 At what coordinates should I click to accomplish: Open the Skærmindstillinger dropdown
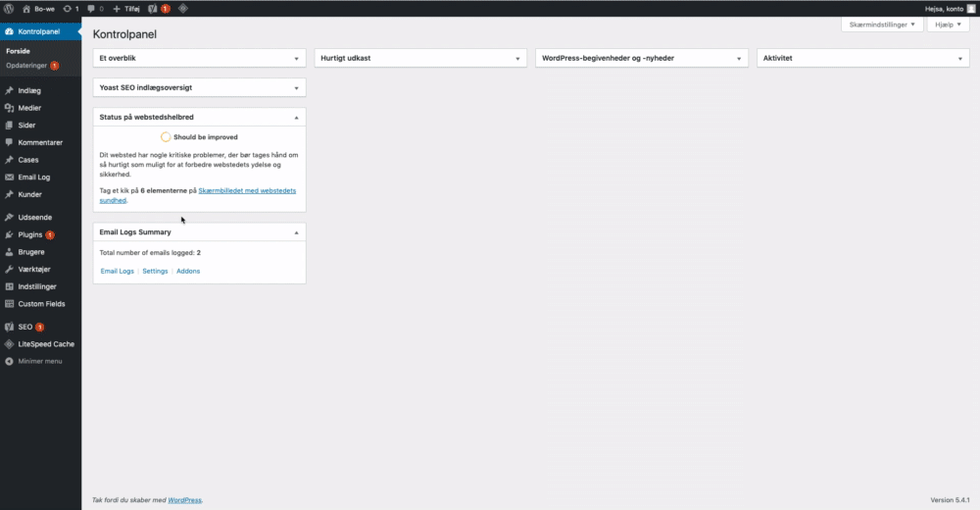(x=882, y=24)
